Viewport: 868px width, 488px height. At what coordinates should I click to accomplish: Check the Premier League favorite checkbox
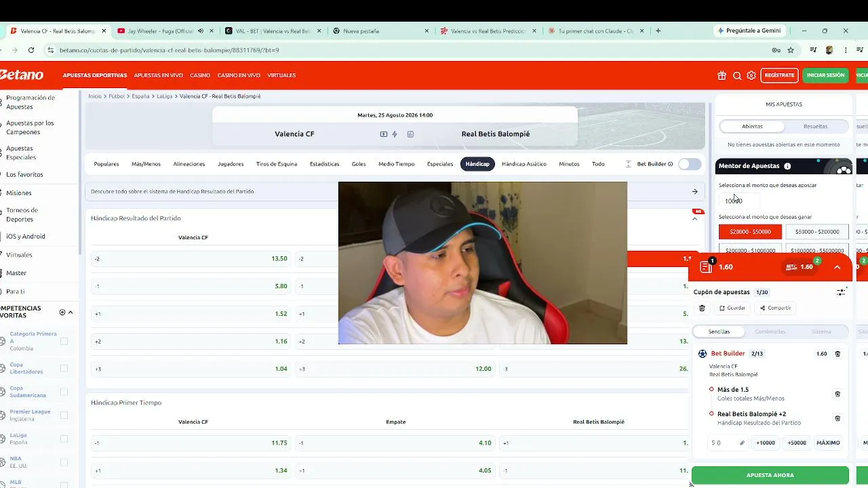pos(64,415)
